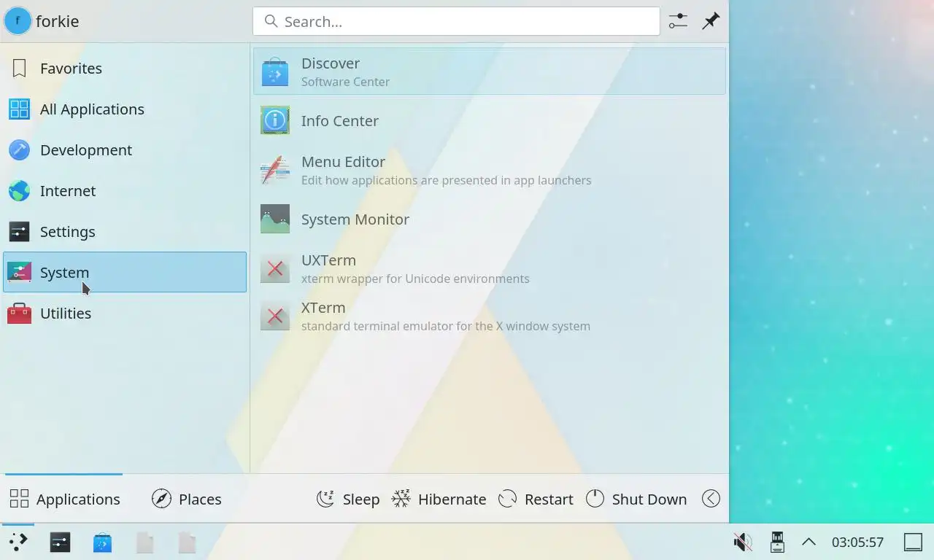The width and height of the screenshot is (934, 560).
Task: Click the Menu Editor description text
Action: coord(446,180)
